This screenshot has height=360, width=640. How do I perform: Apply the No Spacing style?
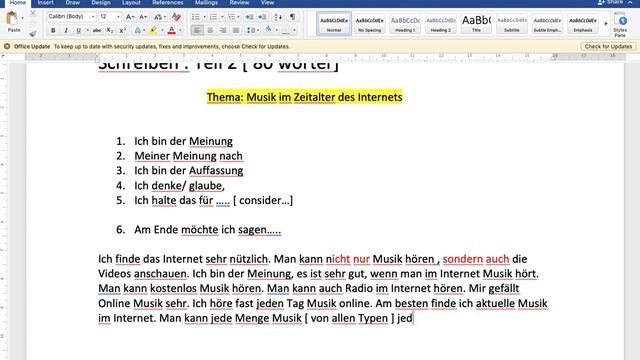point(369,23)
